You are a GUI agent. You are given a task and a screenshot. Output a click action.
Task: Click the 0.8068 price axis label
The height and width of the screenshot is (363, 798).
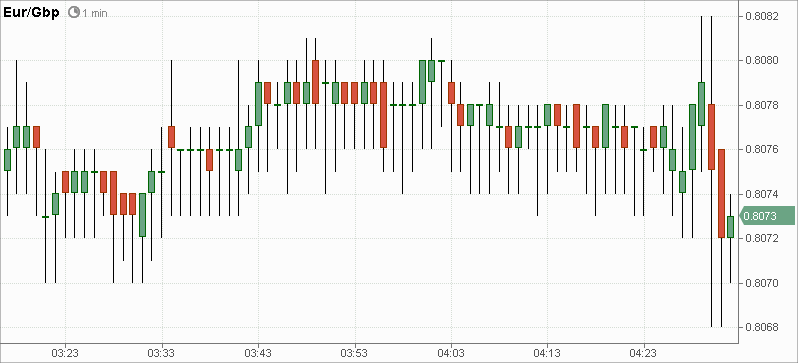761,327
